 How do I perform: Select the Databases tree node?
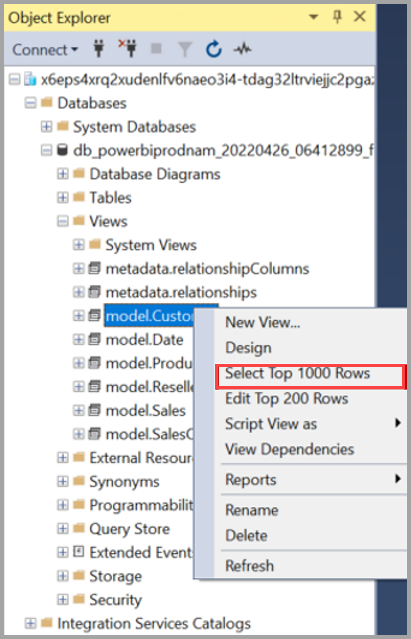point(92,103)
